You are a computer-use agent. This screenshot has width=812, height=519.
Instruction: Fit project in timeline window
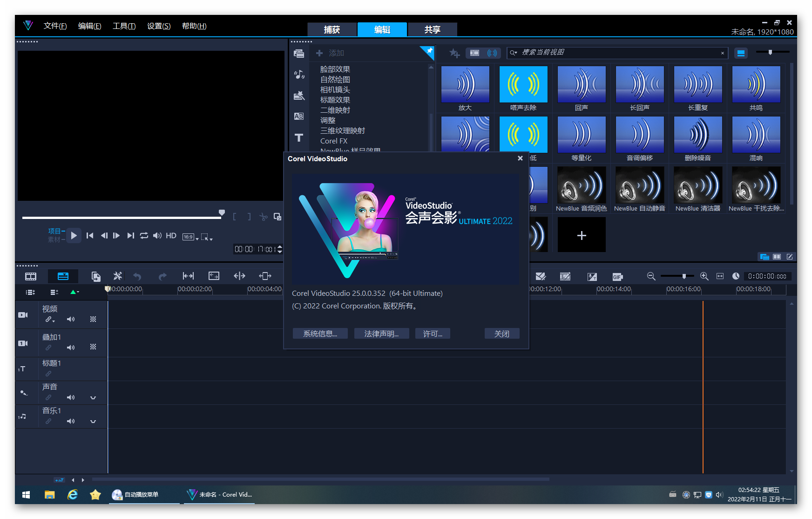[x=720, y=276]
